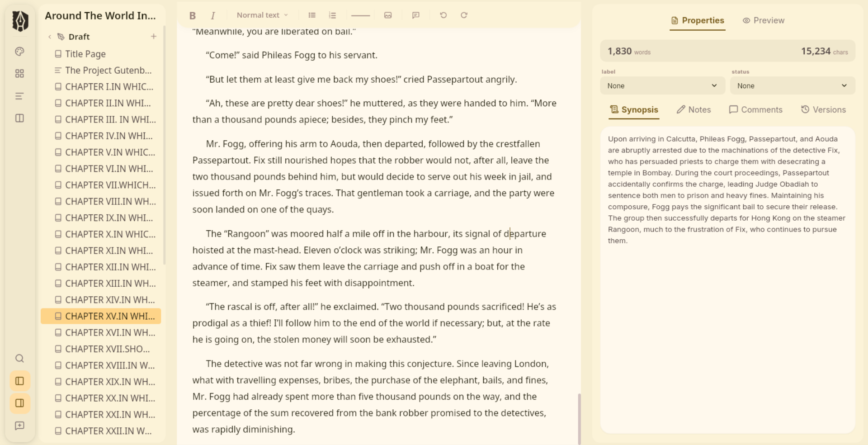Insert a bulleted list
Screen dimensions: 868x445
click(x=312, y=15)
